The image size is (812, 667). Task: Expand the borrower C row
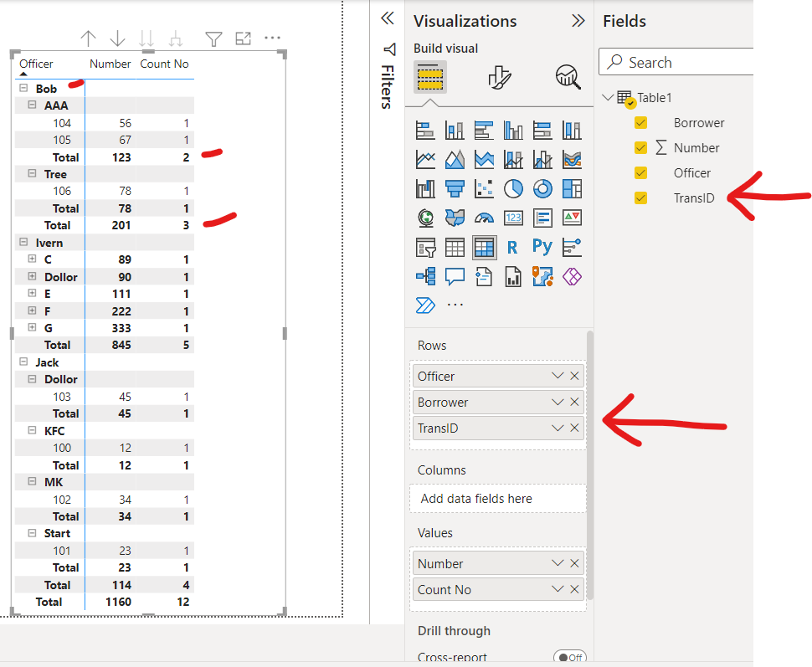(x=32, y=259)
